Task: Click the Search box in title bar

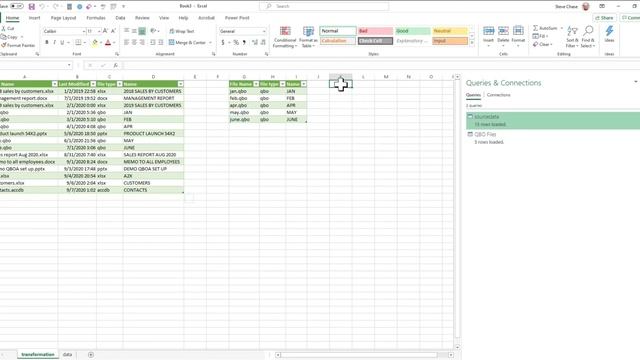Action: tap(324, 7)
